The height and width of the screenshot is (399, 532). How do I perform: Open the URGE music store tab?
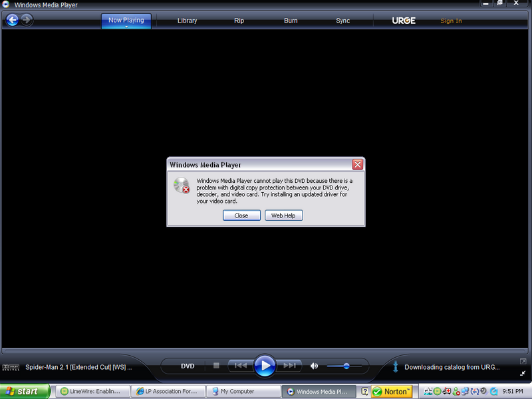point(404,21)
